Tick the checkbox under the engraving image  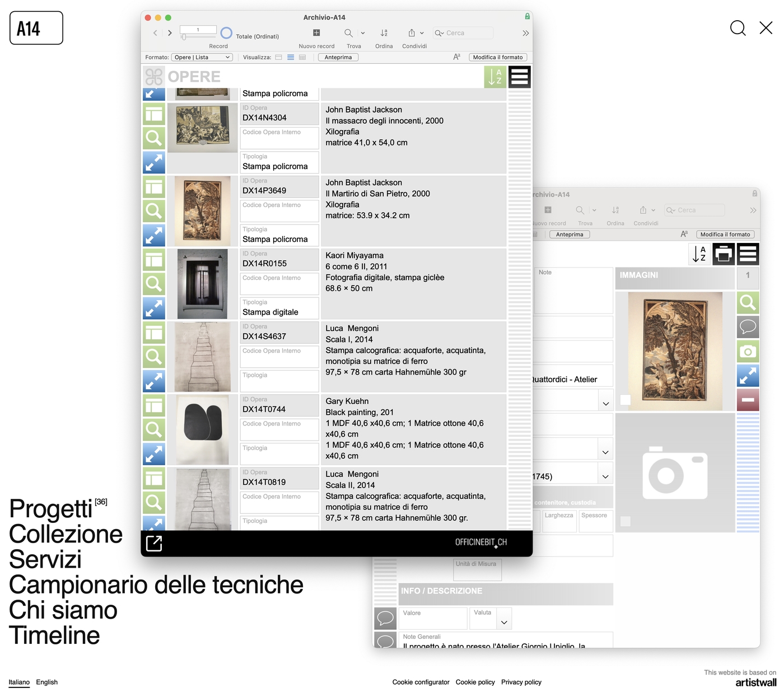point(626,400)
